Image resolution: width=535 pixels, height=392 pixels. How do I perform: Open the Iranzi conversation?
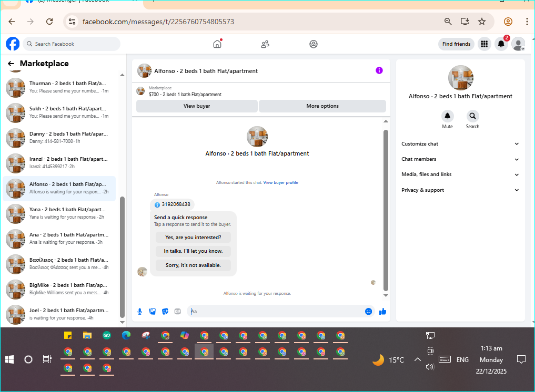pos(59,163)
